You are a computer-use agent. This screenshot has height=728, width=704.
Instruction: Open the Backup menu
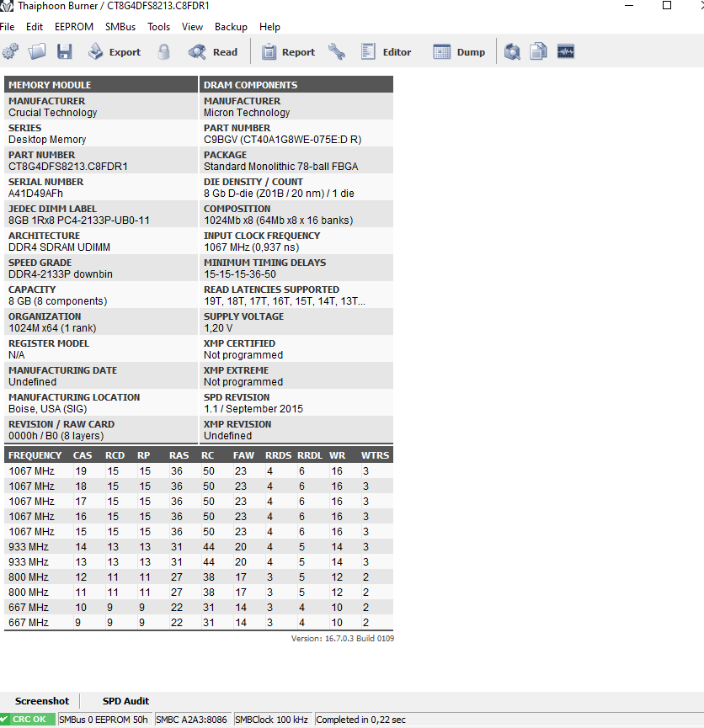(x=231, y=27)
